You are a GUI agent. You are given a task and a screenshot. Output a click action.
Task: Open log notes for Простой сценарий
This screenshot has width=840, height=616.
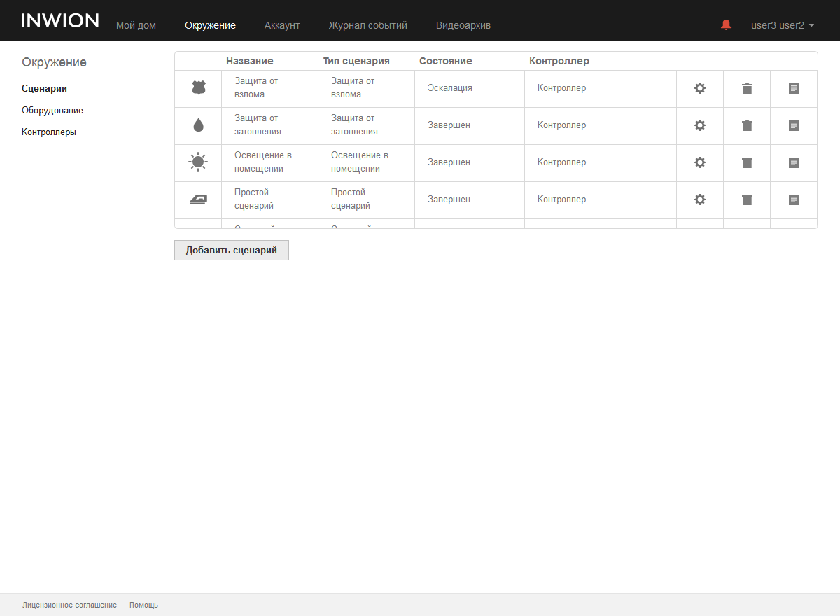click(794, 199)
